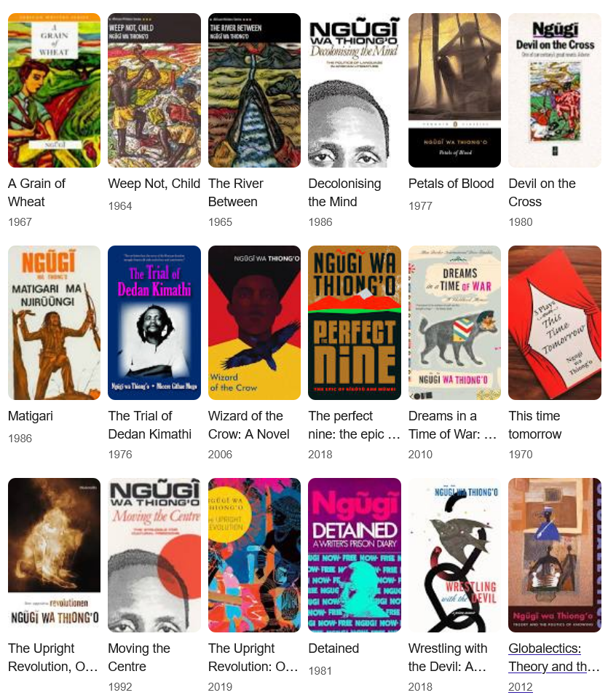Image resolution: width=616 pixels, height=698 pixels.
Task: Click the red This Time Tomorrow cover
Action: 555,323
